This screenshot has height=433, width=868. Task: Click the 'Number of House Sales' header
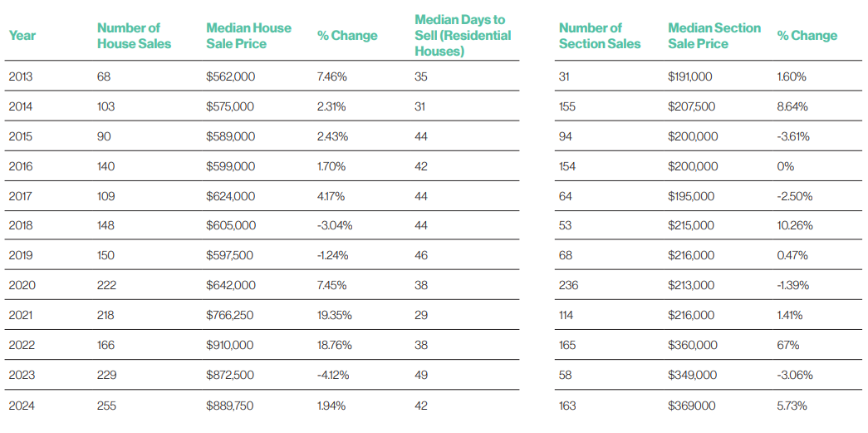[134, 36]
